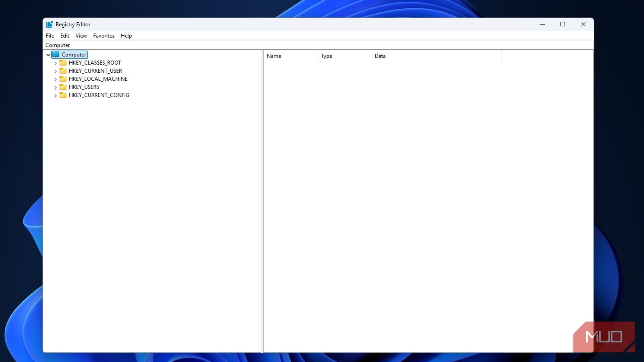The width and height of the screenshot is (644, 362).
Task: Click the HKEY_LOCAL_MACHINE folder icon
Action: (x=63, y=79)
